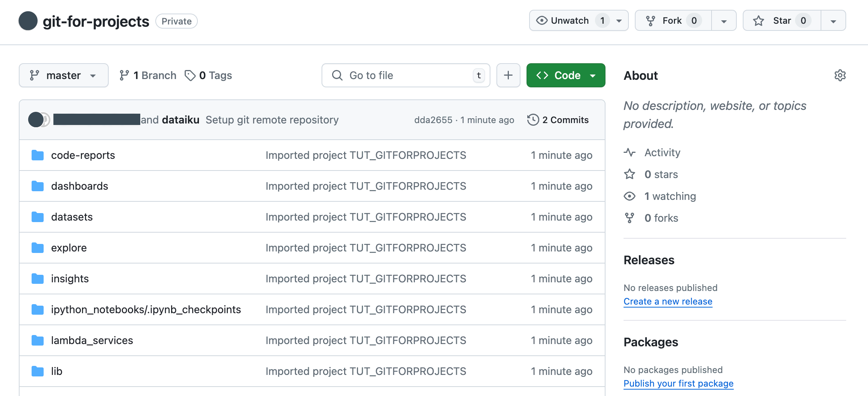Open the datasets folder icon
This screenshot has width=868, height=396.
point(38,217)
